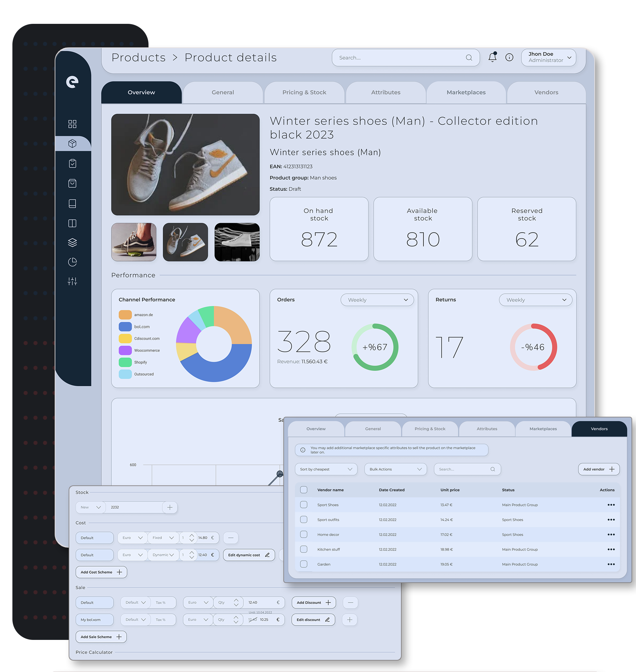Open actions menu for Kitchen stuff vendor
Image resolution: width=636 pixels, height=672 pixels.
click(611, 549)
